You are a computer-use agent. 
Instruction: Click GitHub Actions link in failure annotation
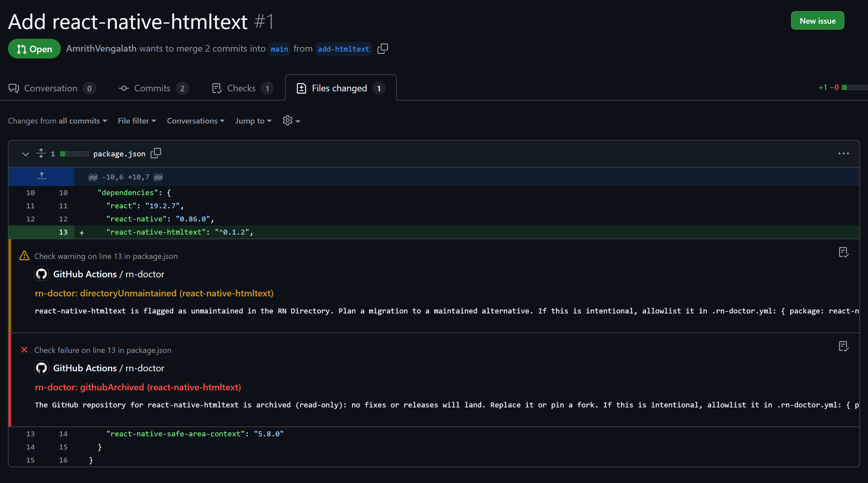(x=85, y=368)
